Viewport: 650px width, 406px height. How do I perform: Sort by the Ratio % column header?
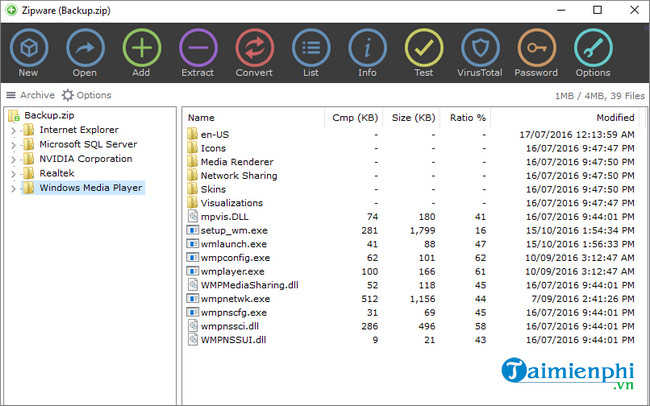click(x=466, y=118)
